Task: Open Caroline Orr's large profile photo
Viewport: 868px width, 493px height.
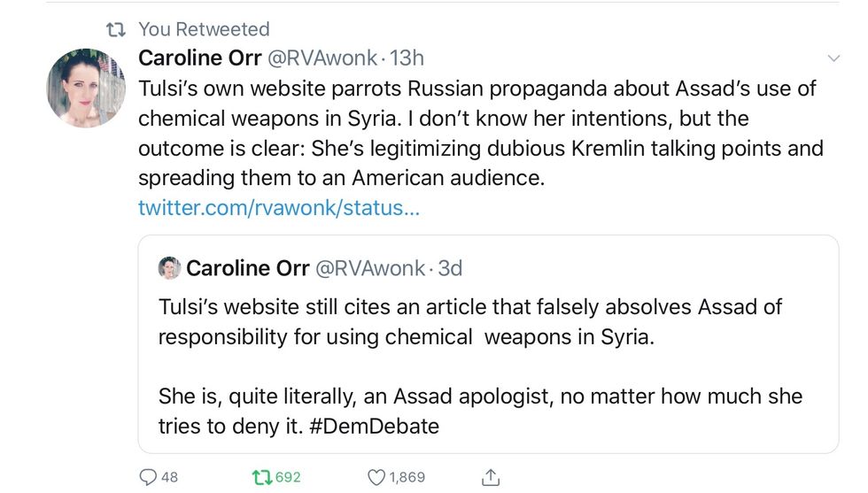Action: 85,88
